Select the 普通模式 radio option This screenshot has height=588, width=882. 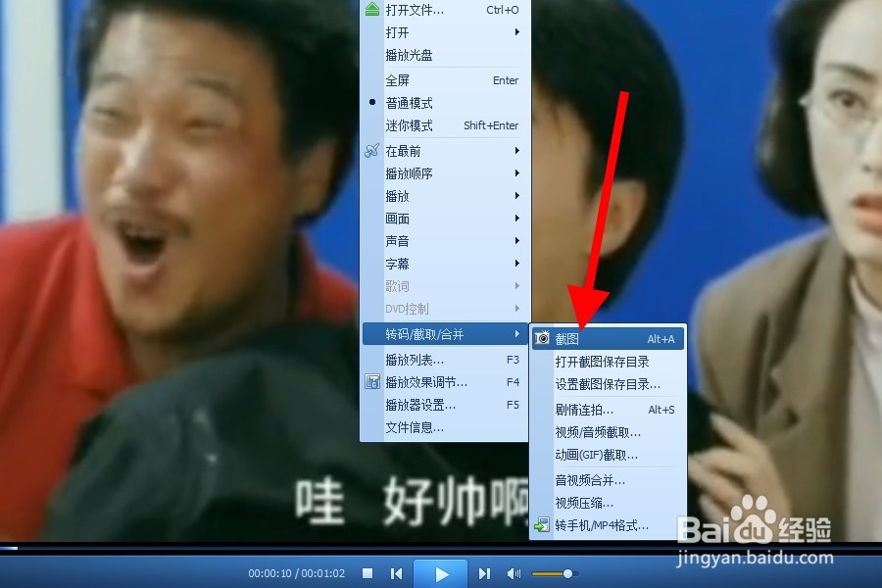444,103
